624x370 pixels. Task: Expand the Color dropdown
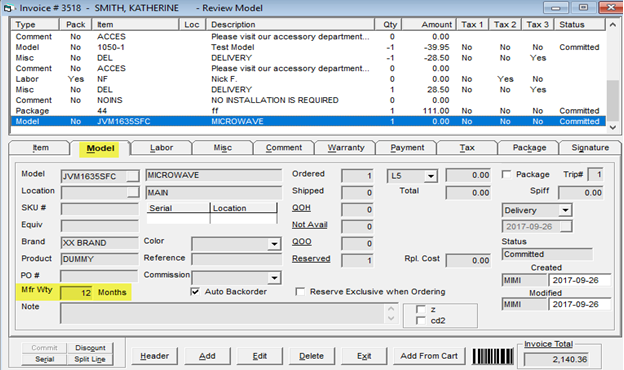(274, 243)
